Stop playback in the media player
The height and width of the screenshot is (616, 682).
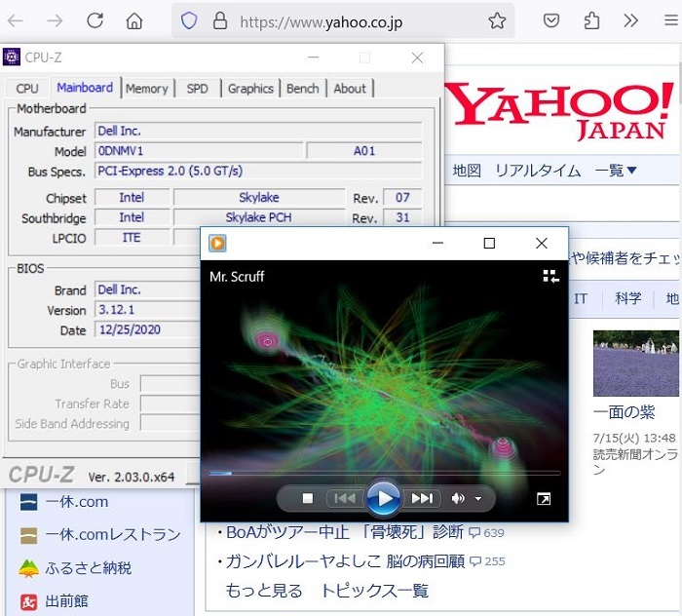pos(308,499)
